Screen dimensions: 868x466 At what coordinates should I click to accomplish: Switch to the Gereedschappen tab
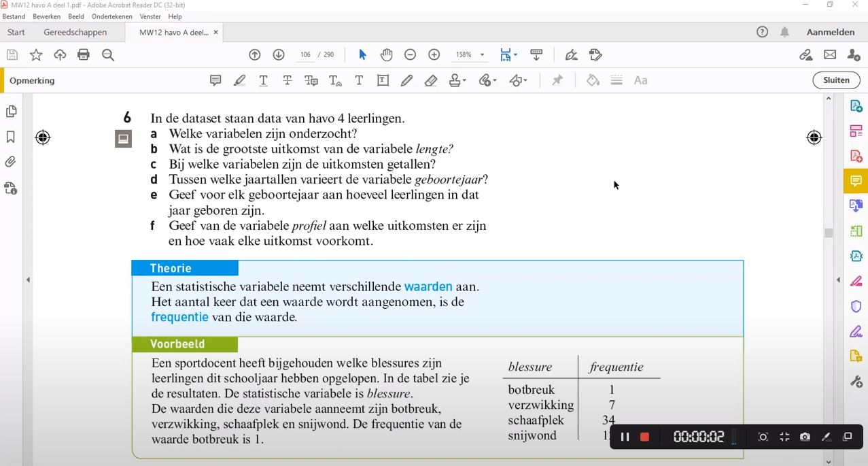[x=75, y=32]
